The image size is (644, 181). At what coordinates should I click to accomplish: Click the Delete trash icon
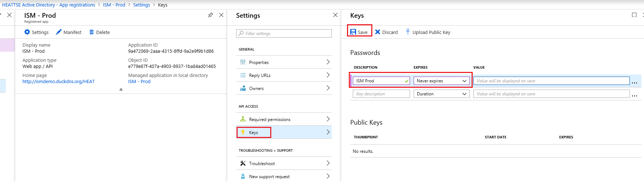click(92, 32)
